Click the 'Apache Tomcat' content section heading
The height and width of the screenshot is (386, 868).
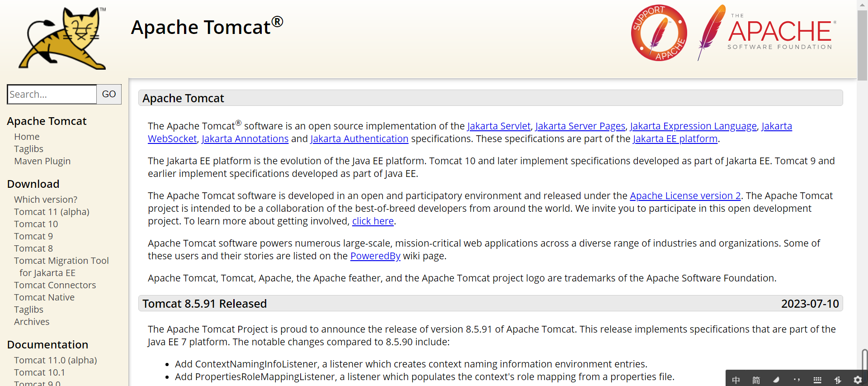[183, 98]
